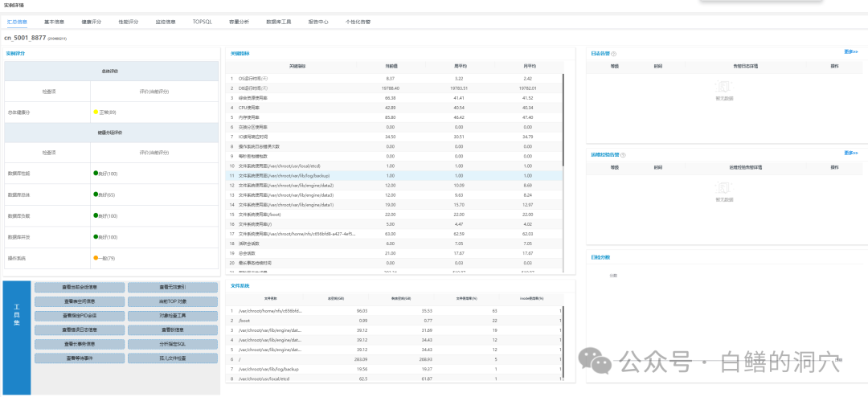Click the 日检分数 panel title
This screenshot has width=868, height=397.
point(600,257)
